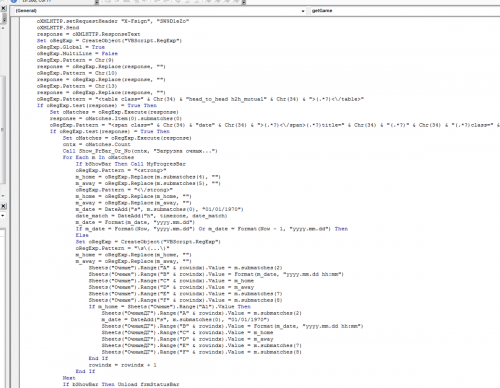Click the oRegExp.Global = True line
The image size is (500, 388).
(71, 47)
